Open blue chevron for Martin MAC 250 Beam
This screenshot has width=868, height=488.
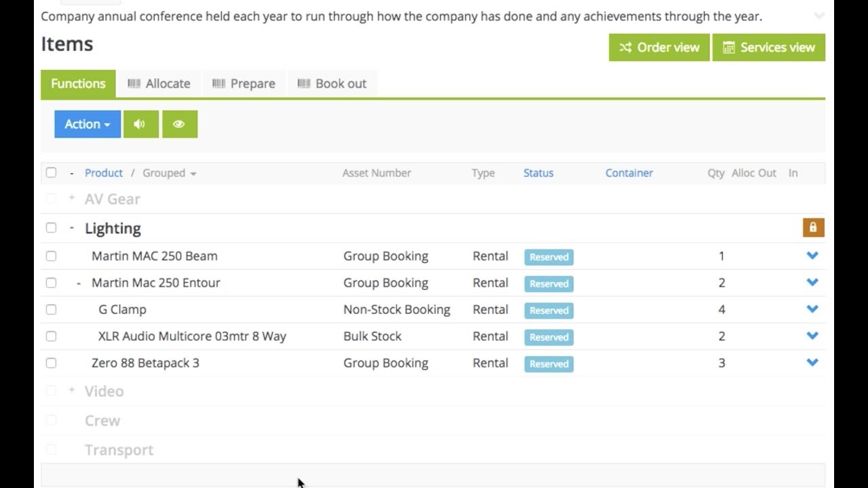[x=812, y=256]
